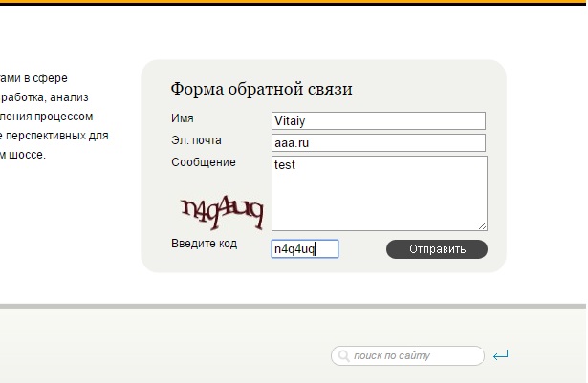588x383 pixels.
Task: Focus the Имя field containing Vitaiy
Action: 379,120
